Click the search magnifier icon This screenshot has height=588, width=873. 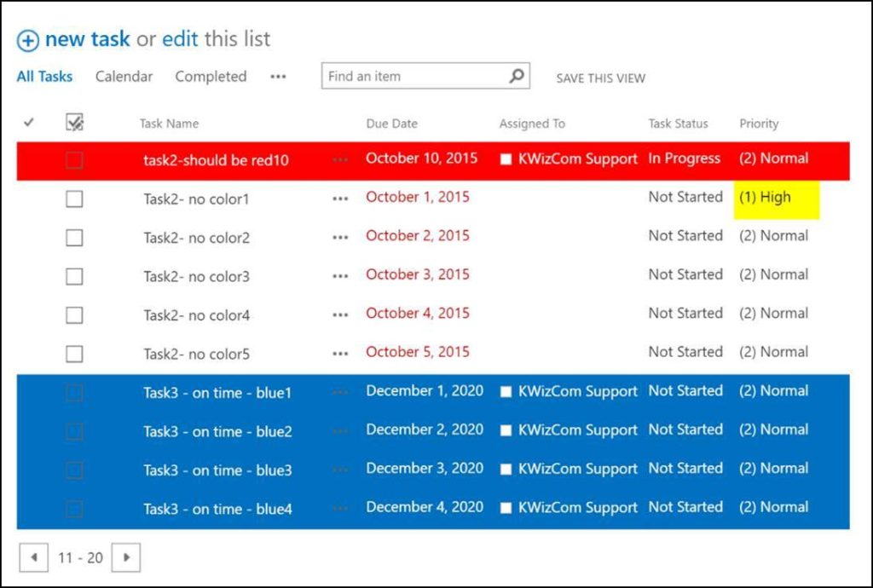click(517, 76)
